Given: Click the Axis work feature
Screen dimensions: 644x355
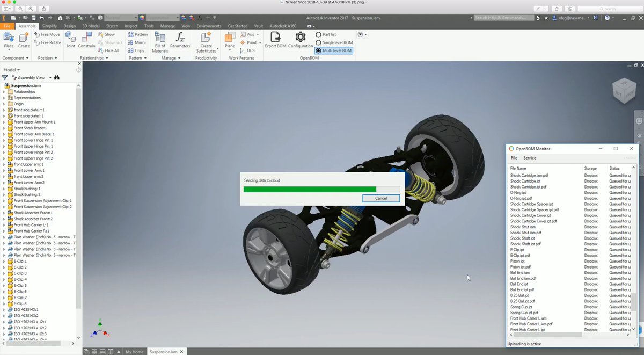Looking at the screenshot, I should [248, 34].
